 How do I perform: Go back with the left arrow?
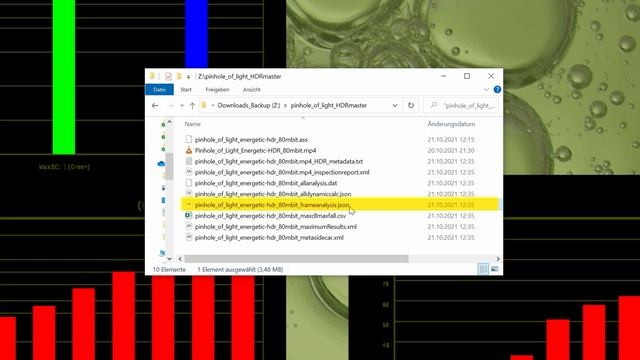point(155,106)
